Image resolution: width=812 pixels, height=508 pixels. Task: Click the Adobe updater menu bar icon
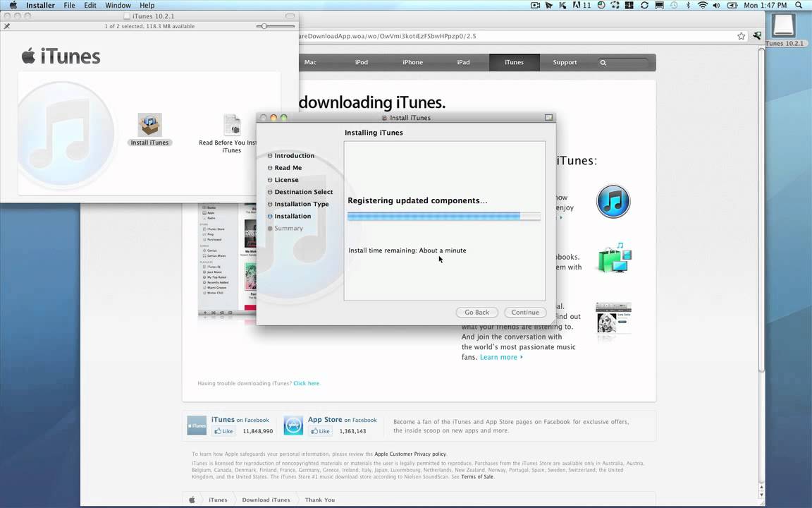[582, 5]
